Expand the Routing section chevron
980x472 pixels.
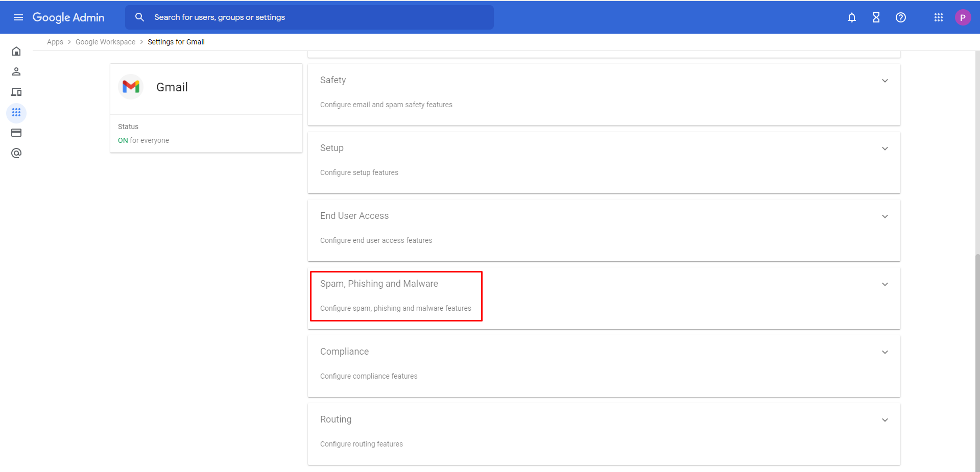(885, 420)
